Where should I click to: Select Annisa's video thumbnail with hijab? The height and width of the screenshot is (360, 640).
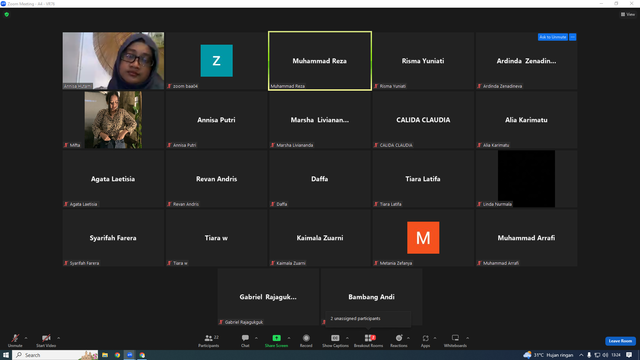click(113, 61)
